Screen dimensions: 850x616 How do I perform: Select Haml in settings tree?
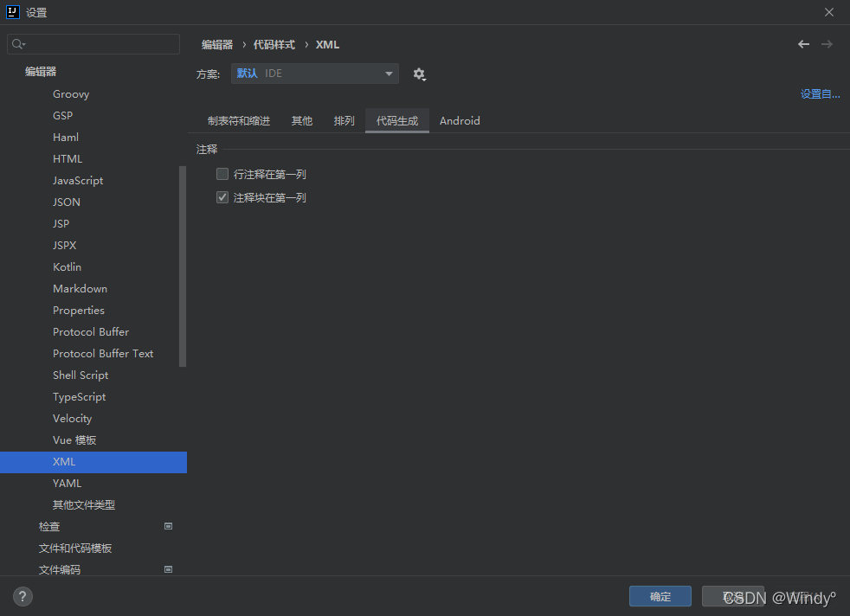[x=66, y=138]
